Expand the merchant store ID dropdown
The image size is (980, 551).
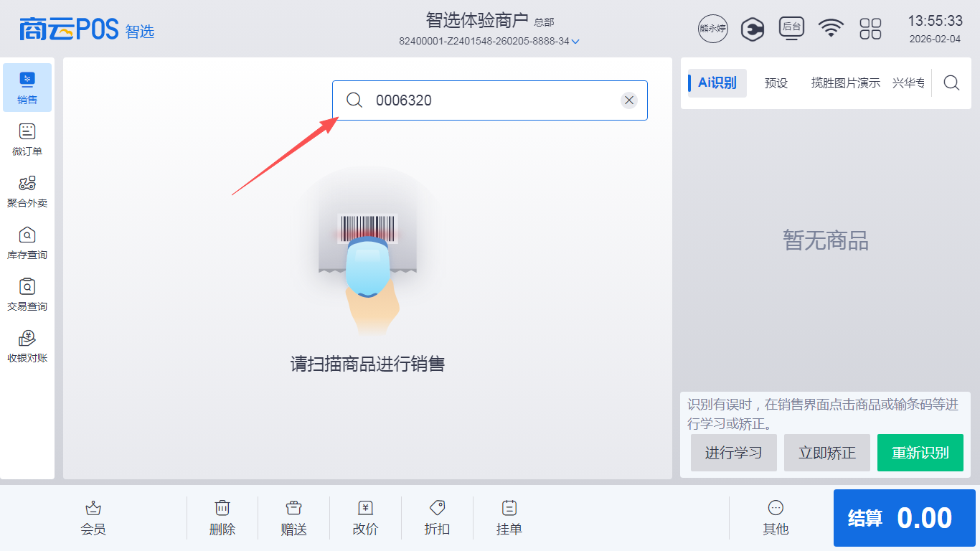tap(575, 42)
